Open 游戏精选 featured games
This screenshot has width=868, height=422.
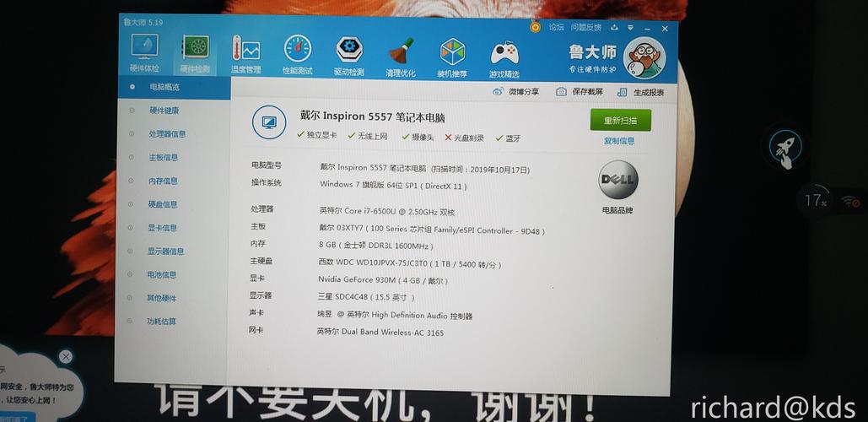click(x=504, y=59)
